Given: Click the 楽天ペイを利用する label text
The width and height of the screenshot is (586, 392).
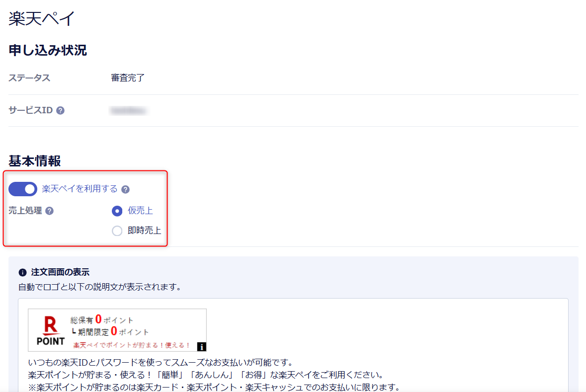Looking at the screenshot, I should (x=80, y=189).
